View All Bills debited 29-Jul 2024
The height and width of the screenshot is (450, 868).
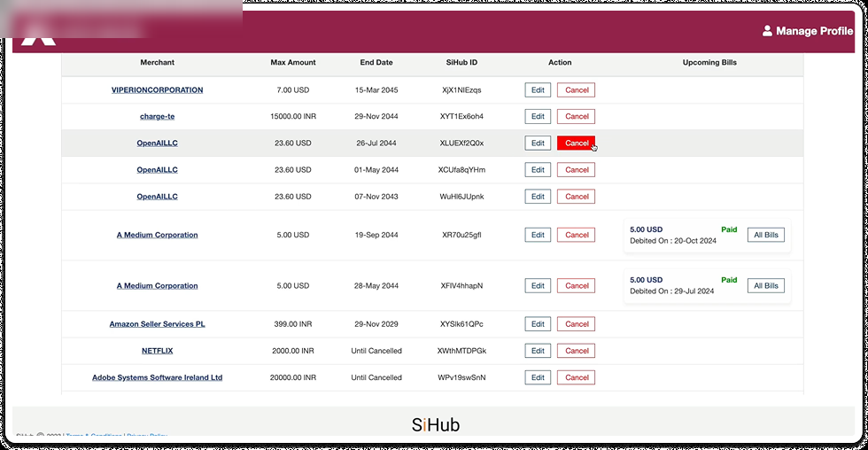click(x=766, y=285)
